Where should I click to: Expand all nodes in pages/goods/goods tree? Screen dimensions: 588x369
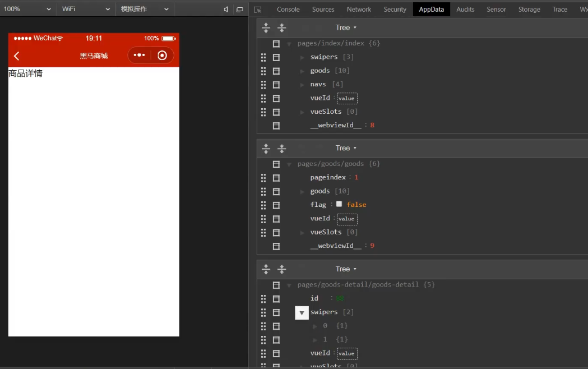point(266,148)
